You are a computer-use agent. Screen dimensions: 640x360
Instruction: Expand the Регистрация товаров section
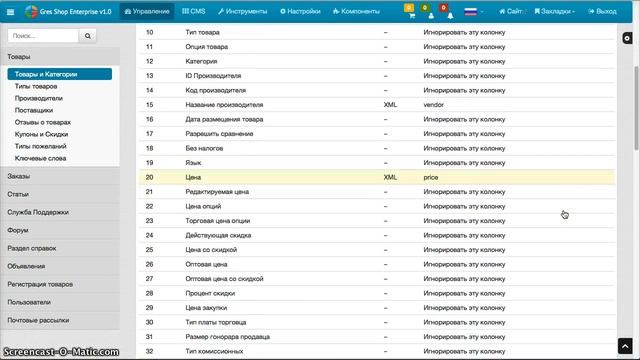[60, 284]
